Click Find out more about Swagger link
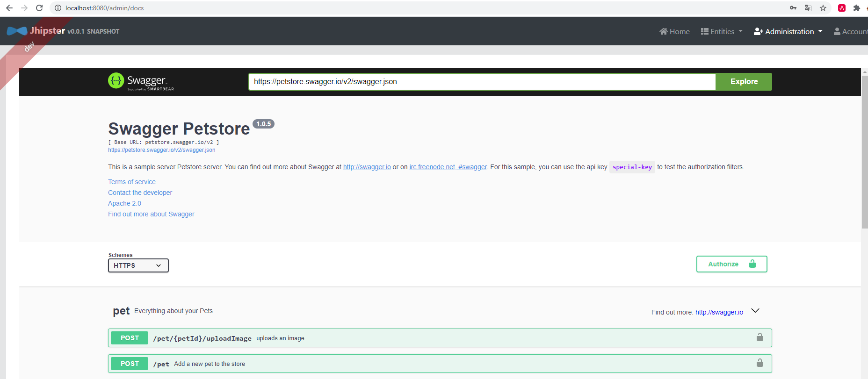Image resolution: width=868 pixels, height=379 pixels. (151, 214)
